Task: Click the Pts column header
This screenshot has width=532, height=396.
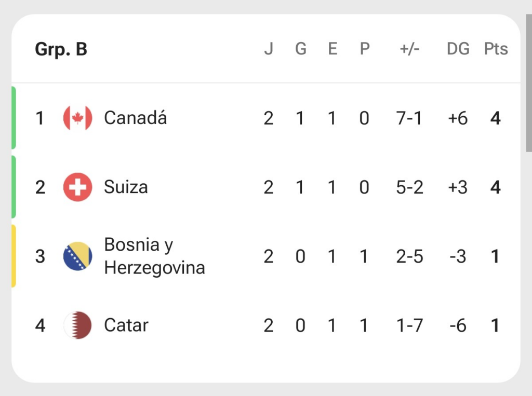Action: 496,49
